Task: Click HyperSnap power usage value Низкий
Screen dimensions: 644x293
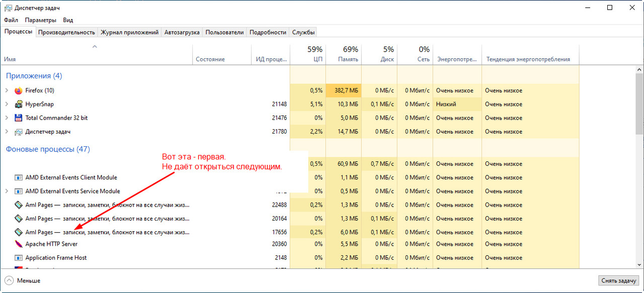Action: pos(446,104)
